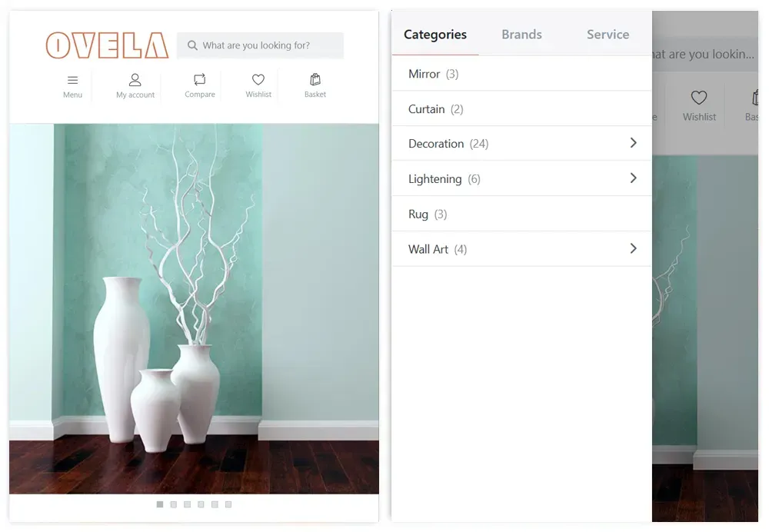Select the first slider pagination dot
Viewport: 769px width, 532px height.
pos(160,504)
